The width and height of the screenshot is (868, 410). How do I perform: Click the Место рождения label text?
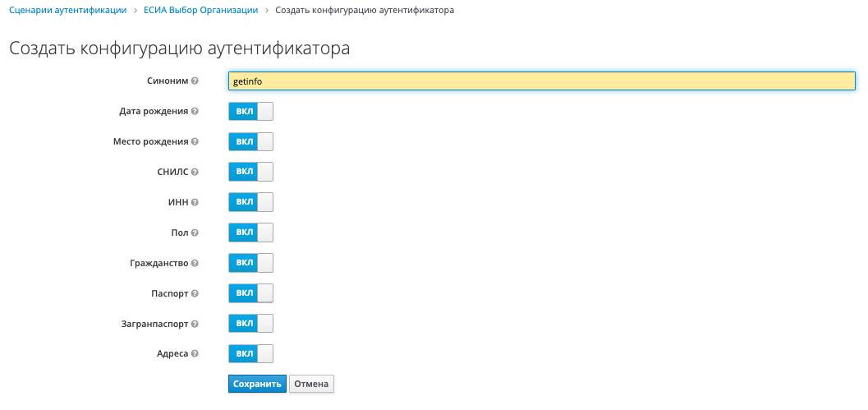coord(150,142)
